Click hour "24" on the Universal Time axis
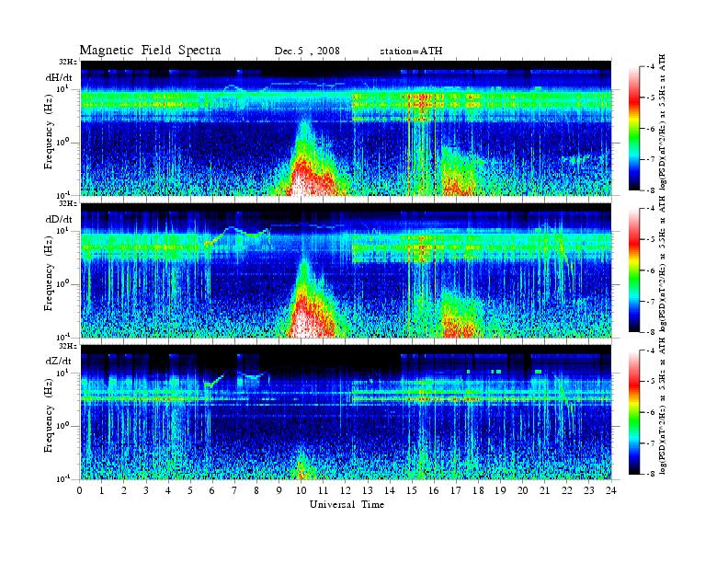Screen dimensions: 728x563 tap(611, 490)
